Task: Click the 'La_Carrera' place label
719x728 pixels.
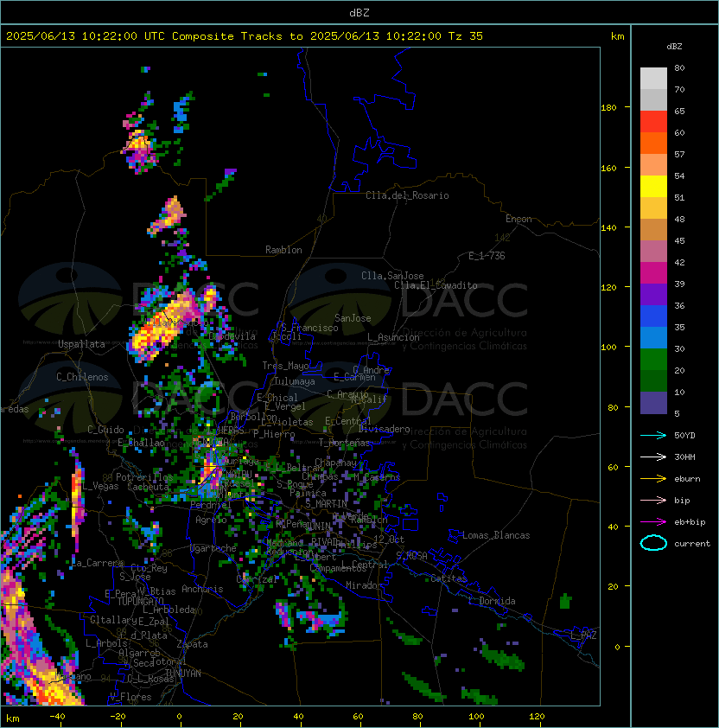Action: pyautogui.click(x=98, y=563)
